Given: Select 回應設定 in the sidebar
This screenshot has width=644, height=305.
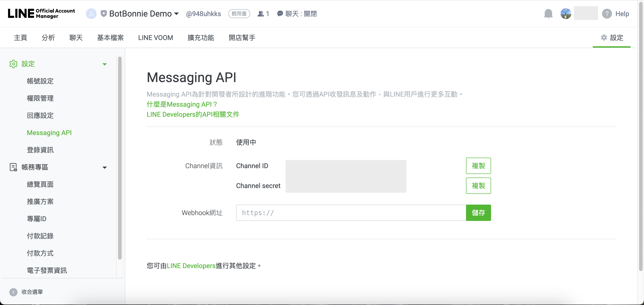Looking at the screenshot, I should (40, 116).
